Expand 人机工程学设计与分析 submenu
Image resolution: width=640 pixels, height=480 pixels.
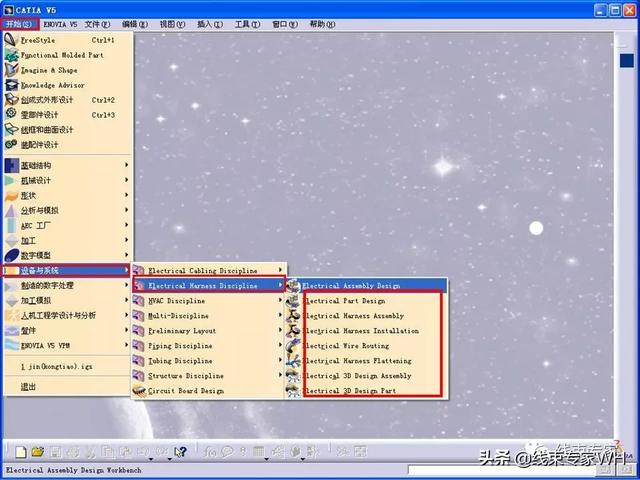pyautogui.click(x=68, y=315)
